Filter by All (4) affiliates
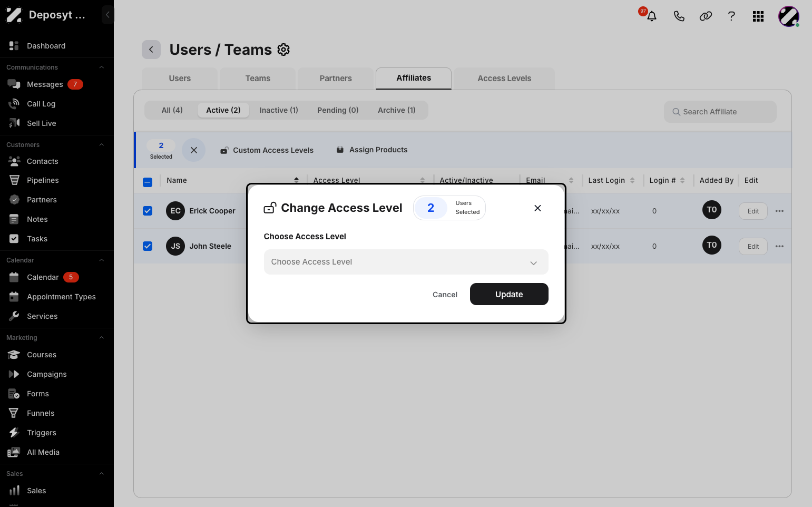Viewport: 812px width, 507px height. click(x=172, y=110)
